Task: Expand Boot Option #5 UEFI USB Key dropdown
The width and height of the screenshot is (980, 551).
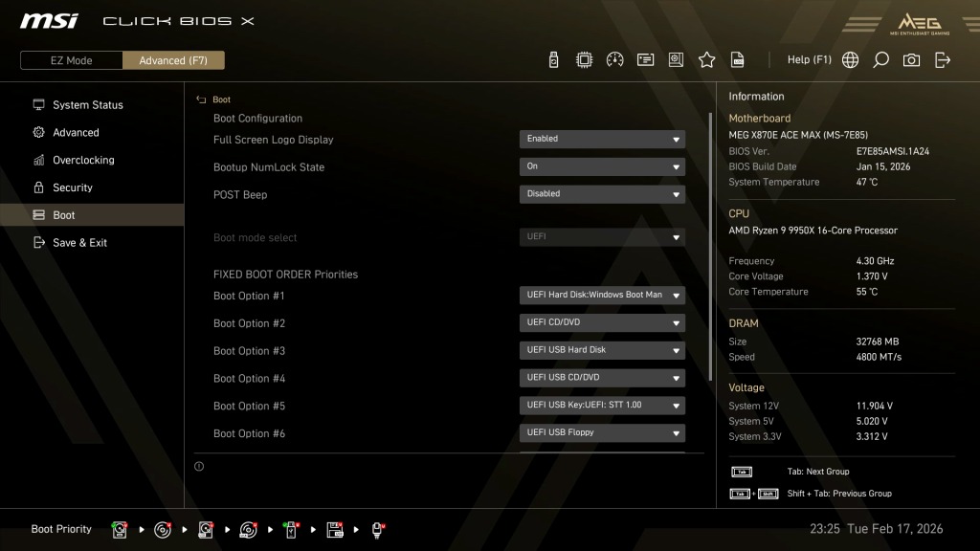Action: tap(602, 405)
